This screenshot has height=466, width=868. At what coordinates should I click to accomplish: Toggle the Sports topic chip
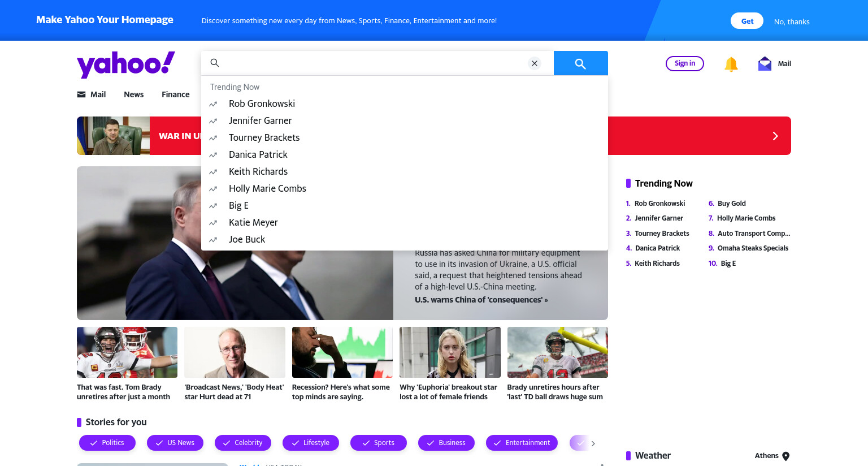tap(379, 443)
